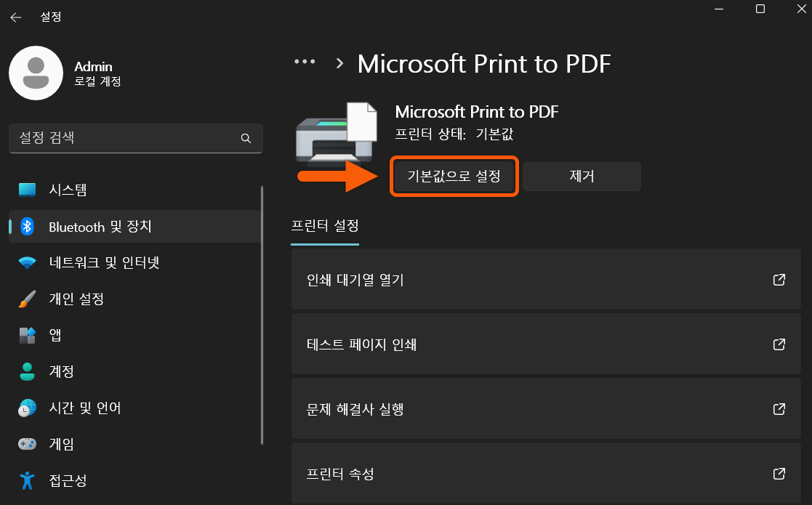Viewport: 812px width, 505px height.
Task: Open 개인 설정 category
Action: [134, 299]
